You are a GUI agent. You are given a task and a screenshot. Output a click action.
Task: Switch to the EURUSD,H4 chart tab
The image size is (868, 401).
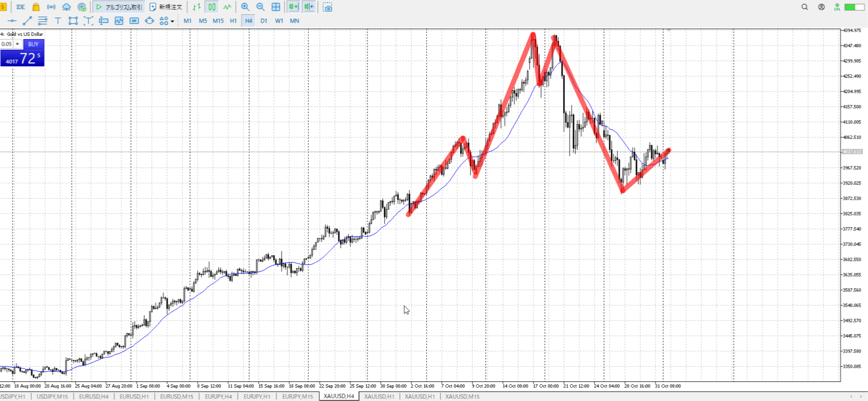click(94, 396)
